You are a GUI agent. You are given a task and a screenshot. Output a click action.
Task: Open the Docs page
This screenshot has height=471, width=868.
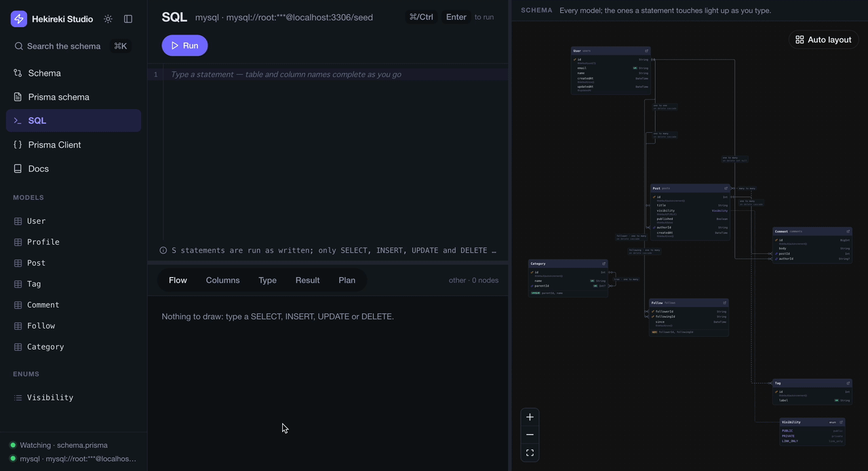click(73, 169)
